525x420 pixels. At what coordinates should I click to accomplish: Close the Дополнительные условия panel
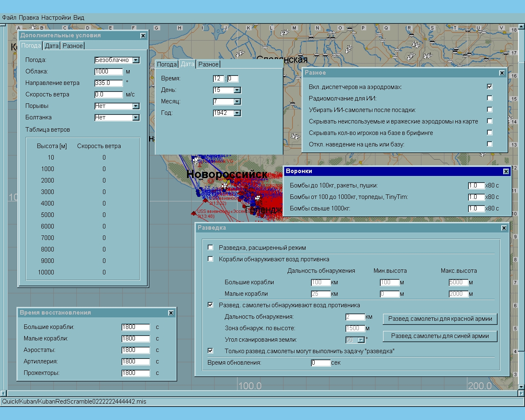pos(143,36)
